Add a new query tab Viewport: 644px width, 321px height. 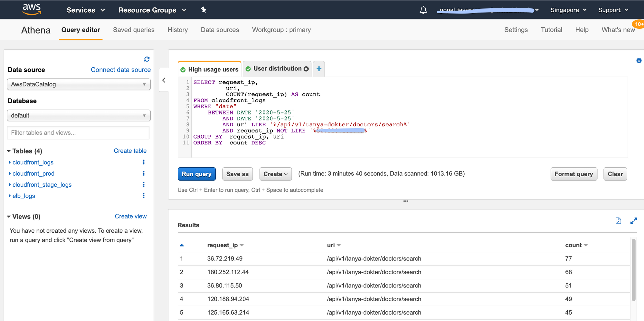coord(319,69)
